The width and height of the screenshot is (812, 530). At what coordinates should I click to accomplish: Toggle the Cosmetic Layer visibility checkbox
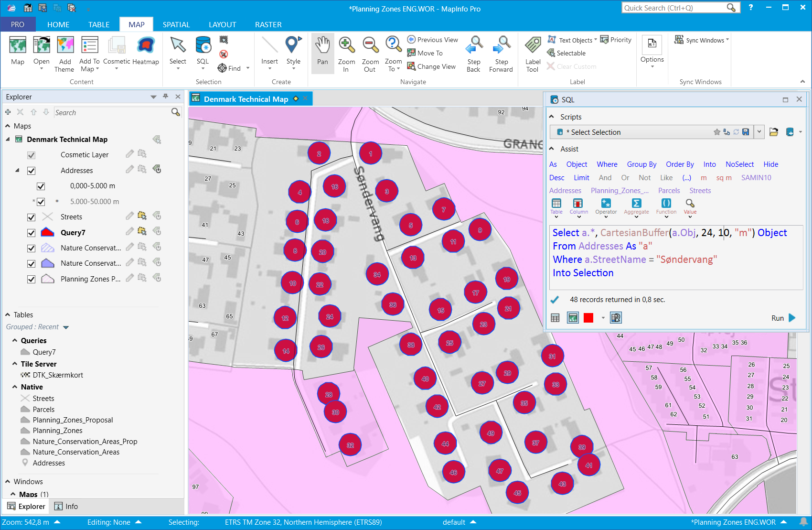click(x=32, y=155)
